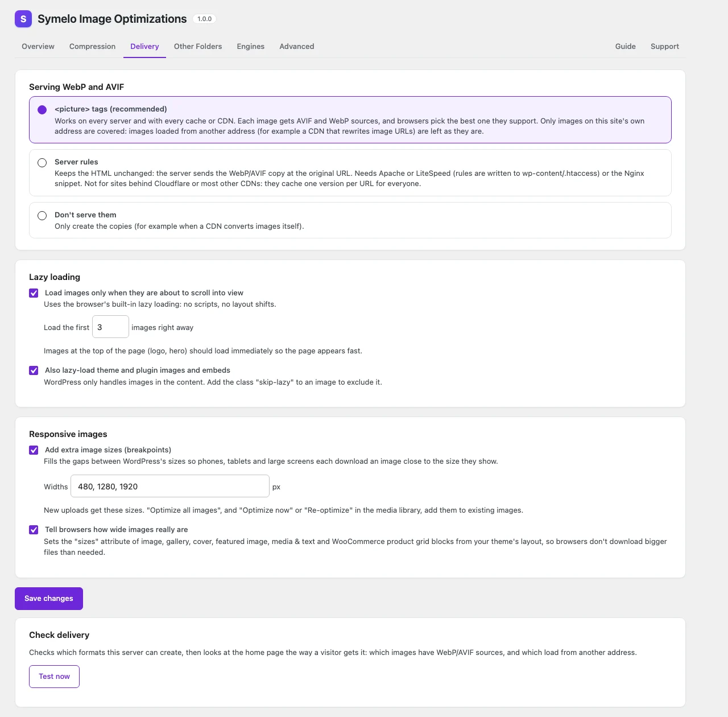Click the text 'images right away'
The height and width of the screenshot is (717, 728).
pos(163,328)
